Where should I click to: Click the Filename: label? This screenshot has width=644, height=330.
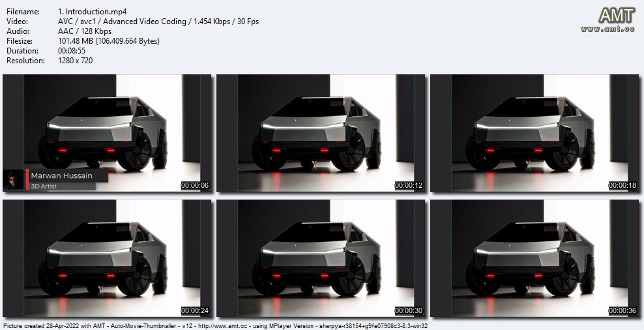tap(23, 12)
